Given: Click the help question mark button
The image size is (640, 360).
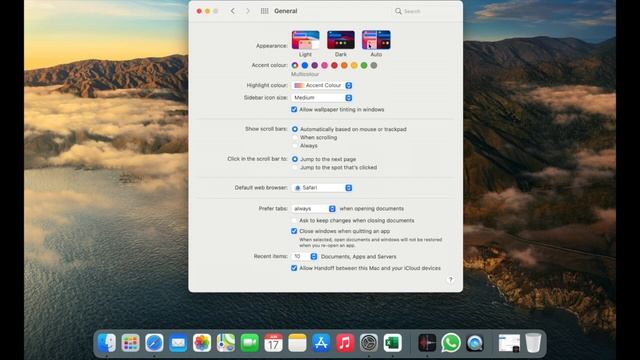Looking at the screenshot, I should [x=450, y=280].
